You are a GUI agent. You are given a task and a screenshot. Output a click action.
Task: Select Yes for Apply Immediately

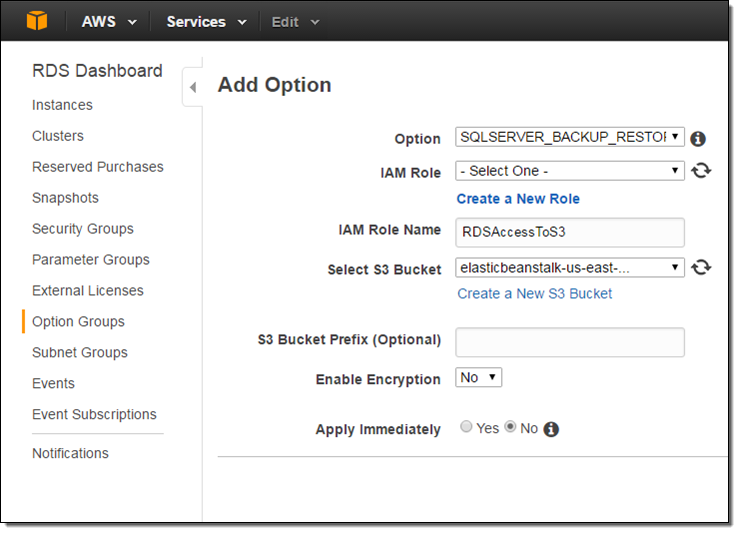[466, 428]
